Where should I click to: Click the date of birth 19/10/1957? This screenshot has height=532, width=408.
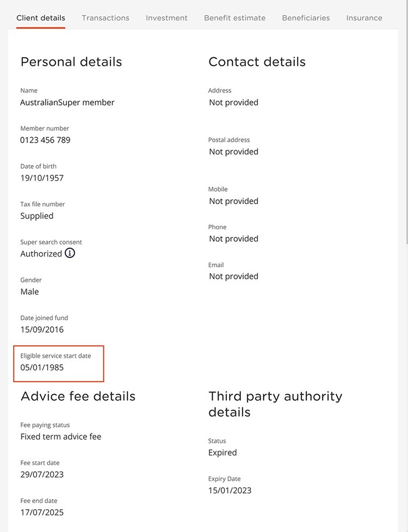point(42,178)
